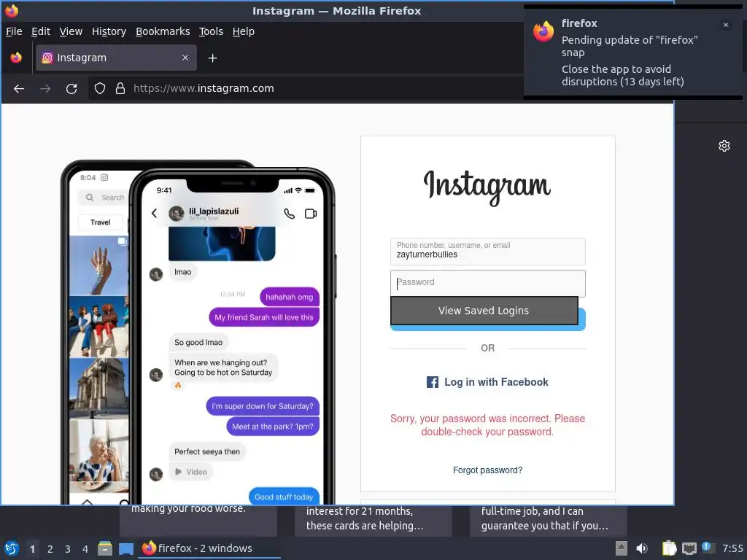
Task: Open the Tools menu
Action: [211, 31]
